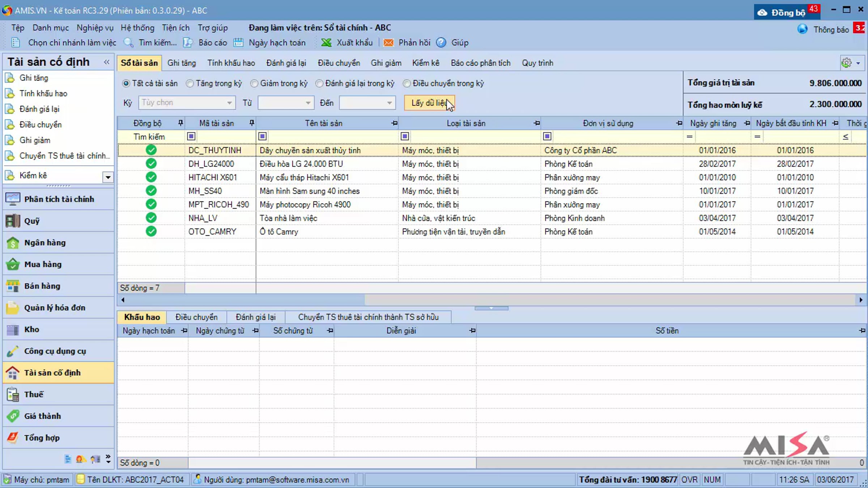Click the Thuế calculator icon

click(x=13, y=394)
